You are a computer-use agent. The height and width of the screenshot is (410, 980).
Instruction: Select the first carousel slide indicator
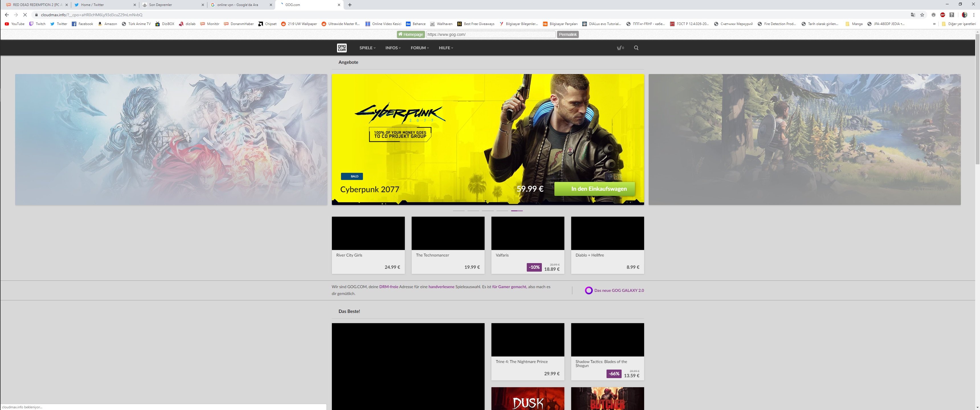(x=458, y=211)
